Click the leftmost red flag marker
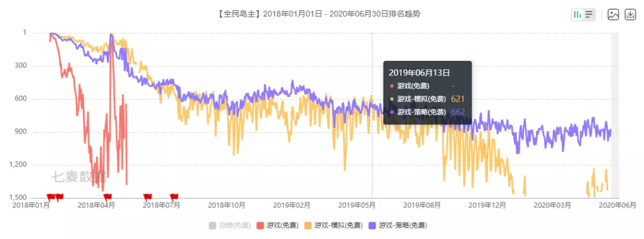The width and height of the screenshot is (644, 239). click(51, 197)
